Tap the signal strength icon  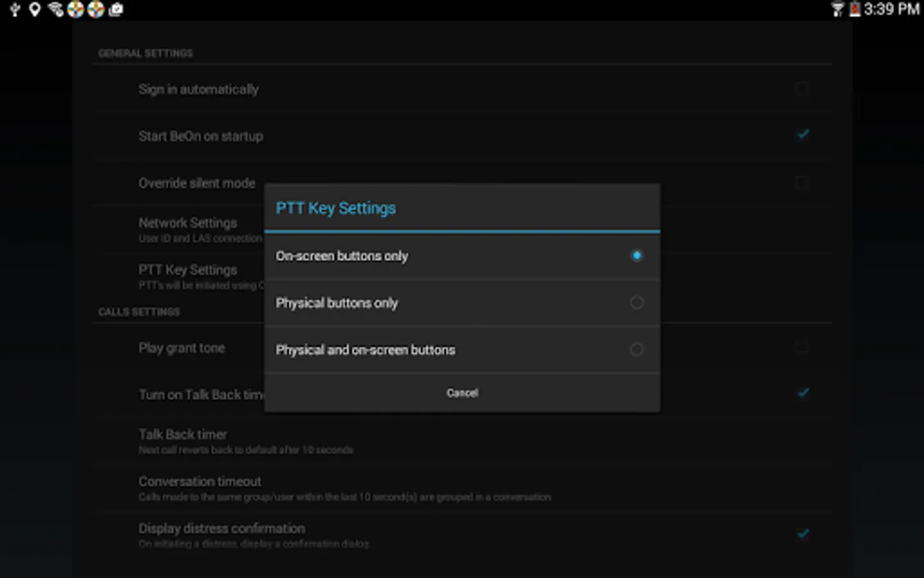pos(837,10)
